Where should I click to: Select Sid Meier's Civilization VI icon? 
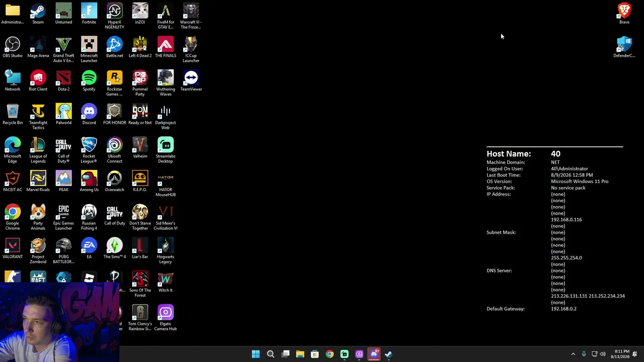point(166,217)
